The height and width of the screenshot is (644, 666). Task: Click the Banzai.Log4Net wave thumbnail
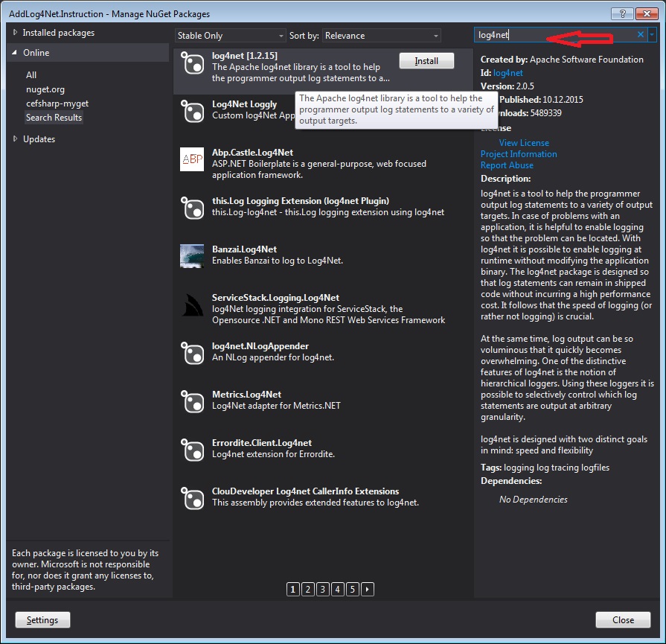click(x=192, y=256)
